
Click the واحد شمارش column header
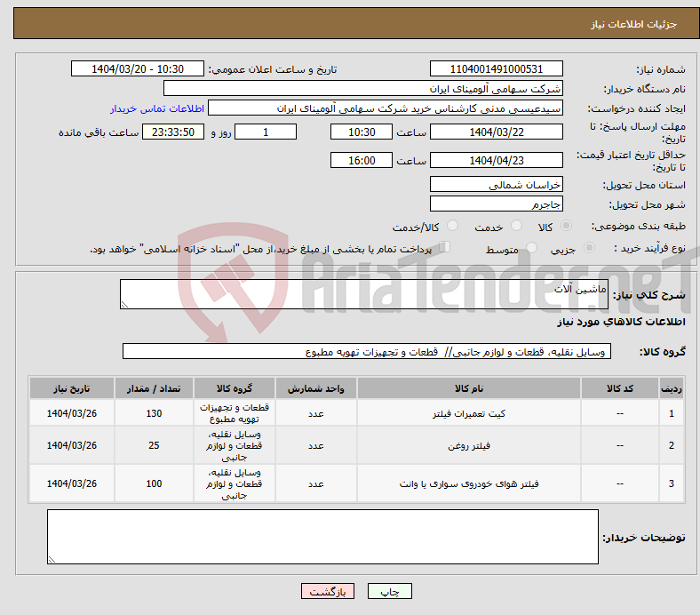pyautogui.click(x=316, y=388)
